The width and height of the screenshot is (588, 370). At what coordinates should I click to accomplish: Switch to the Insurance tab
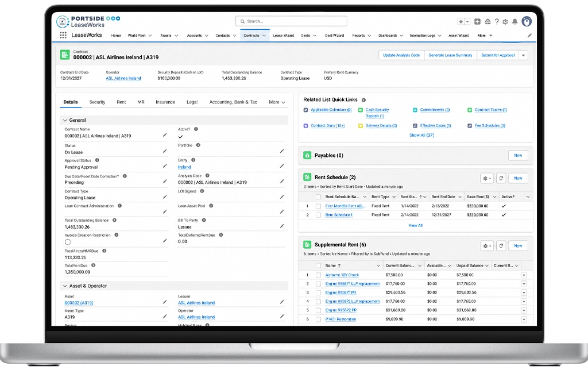(165, 102)
